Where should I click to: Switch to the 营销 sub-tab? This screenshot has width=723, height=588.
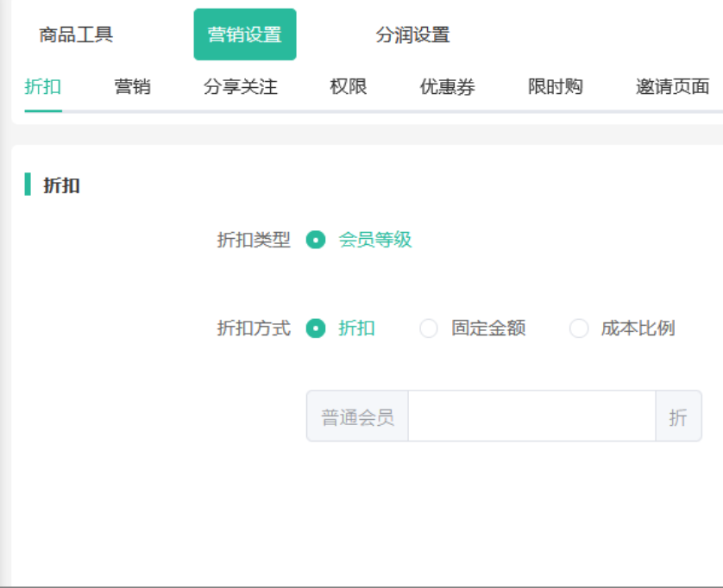[133, 86]
